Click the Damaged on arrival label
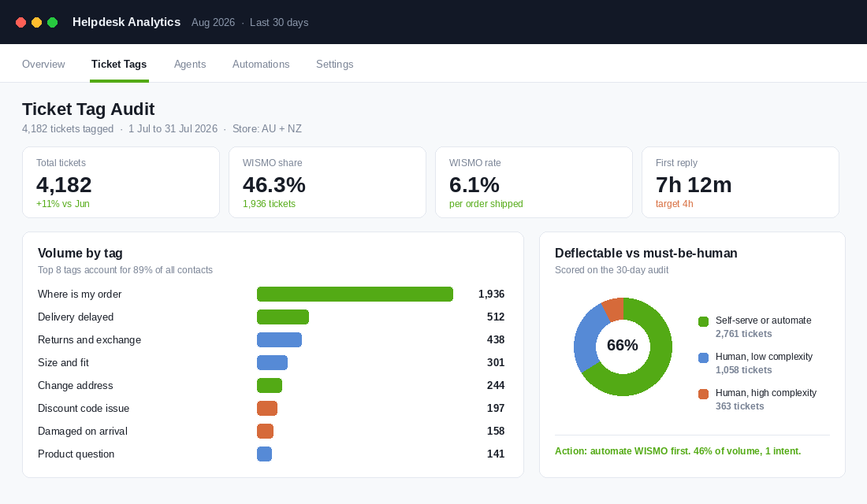This screenshot has height=504, width=867. 83,431
